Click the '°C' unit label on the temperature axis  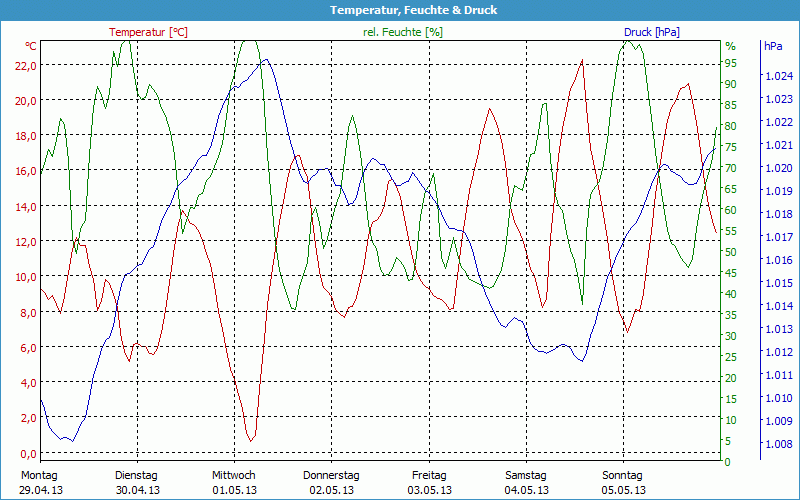pyautogui.click(x=31, y=46)
